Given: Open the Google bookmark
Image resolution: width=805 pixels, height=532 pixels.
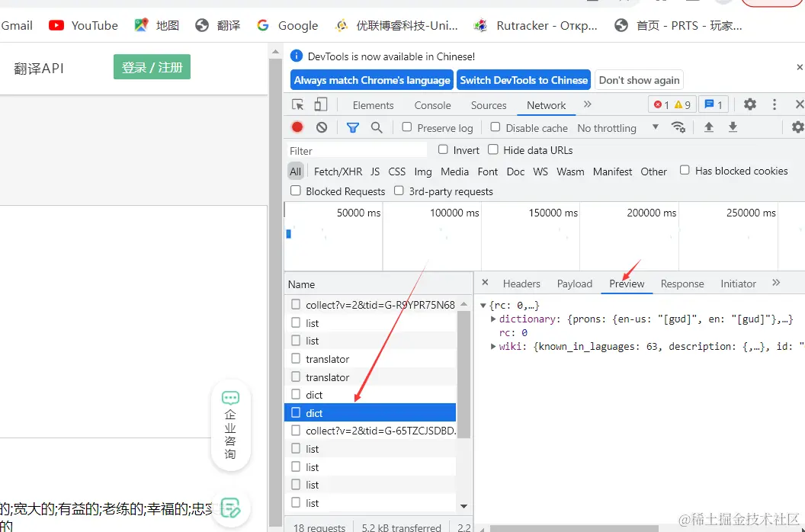Looking at the screenshot, I should (287, 25).
